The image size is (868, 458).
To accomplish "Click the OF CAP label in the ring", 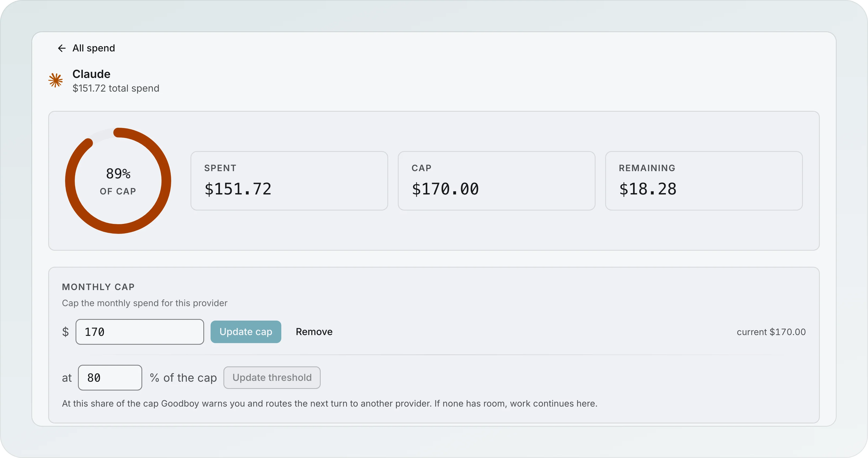I will pos(118,191).
